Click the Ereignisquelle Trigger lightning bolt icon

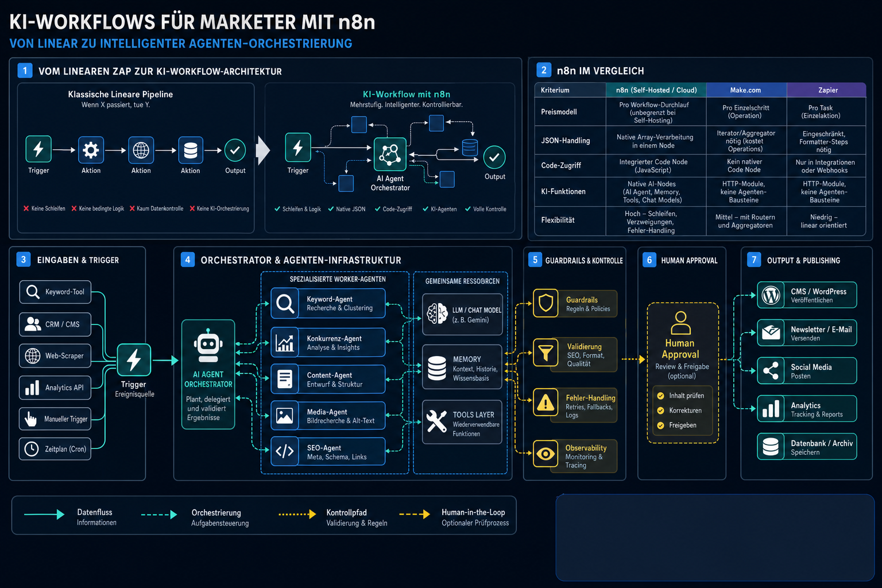134,360
